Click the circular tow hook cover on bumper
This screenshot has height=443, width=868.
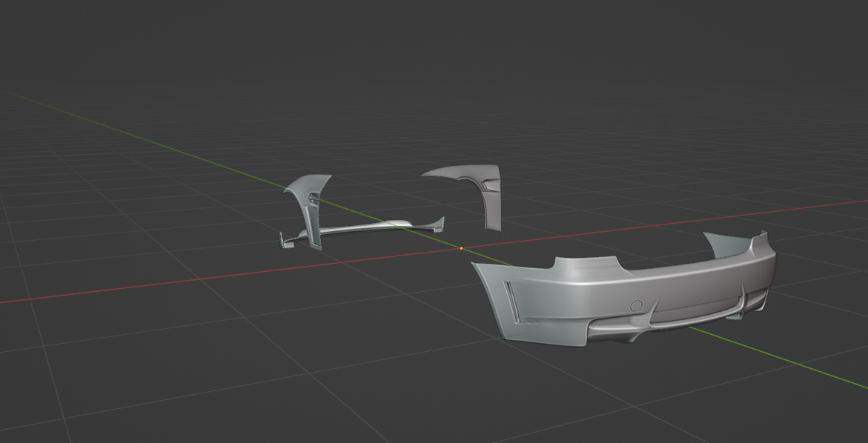tap(636, 305)
